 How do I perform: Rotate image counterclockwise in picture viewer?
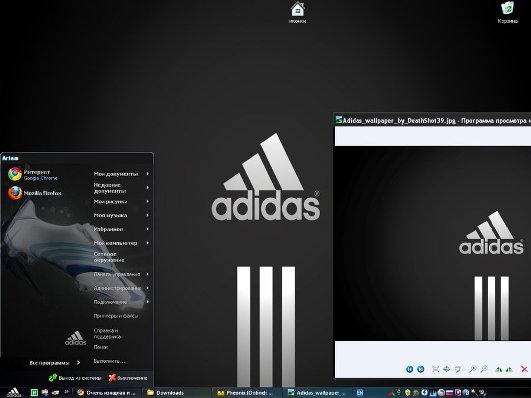click(x=509, y=369)
